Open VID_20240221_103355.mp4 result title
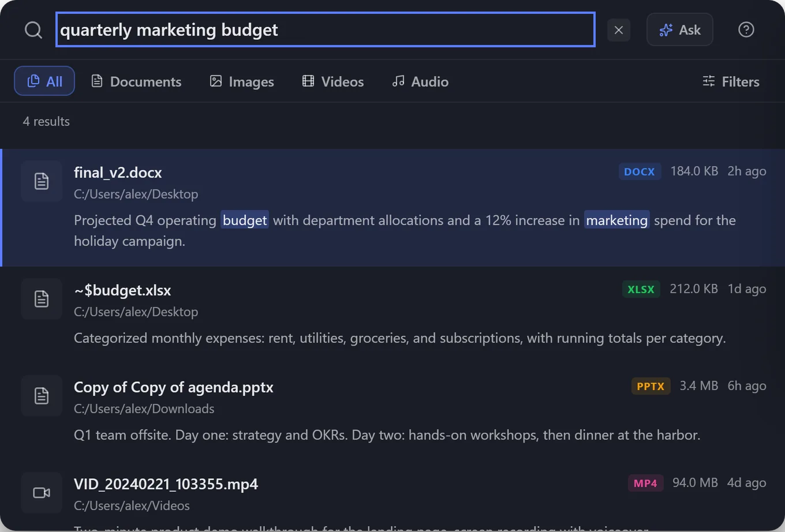This screenshot has width=785, height=532. coord(166,484)
